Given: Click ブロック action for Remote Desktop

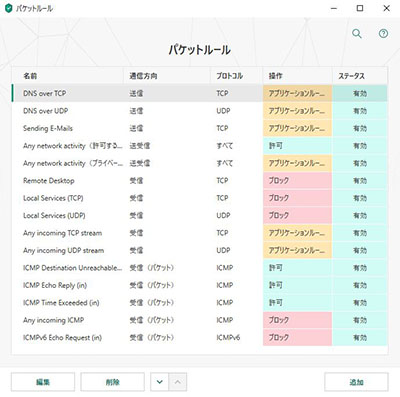Looking at the screenshot, I should 298,181.
